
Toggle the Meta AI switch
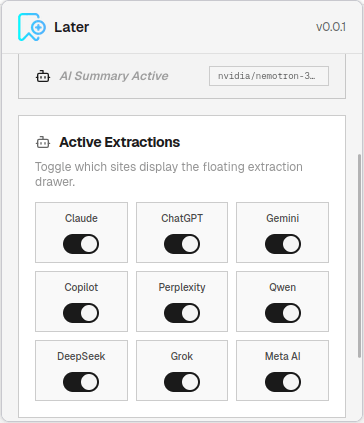click(283, 382)
